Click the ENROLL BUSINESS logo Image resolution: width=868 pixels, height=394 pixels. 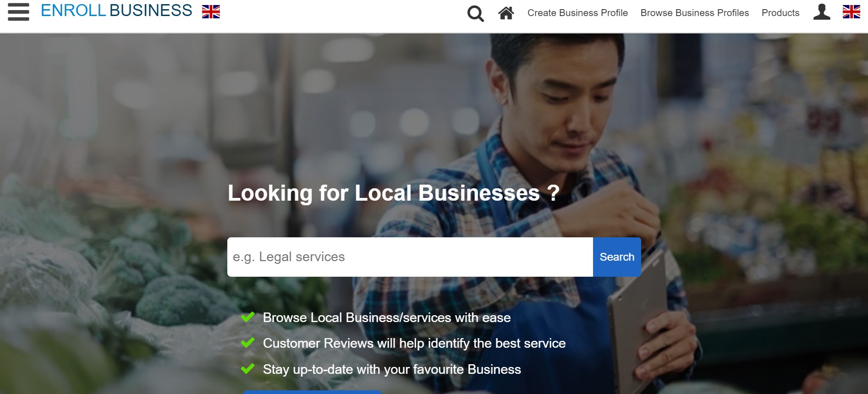[116, 11]
